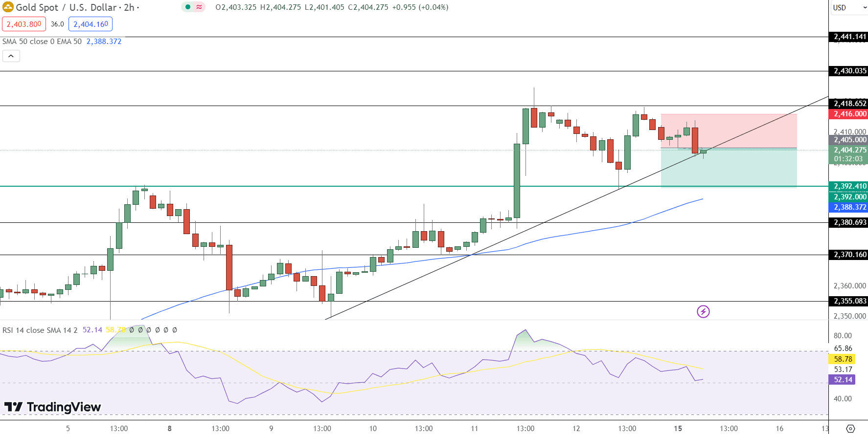The image size is (868, 434).
Task: Click the 2,430.035 price level label
Action: pos(849,71)
